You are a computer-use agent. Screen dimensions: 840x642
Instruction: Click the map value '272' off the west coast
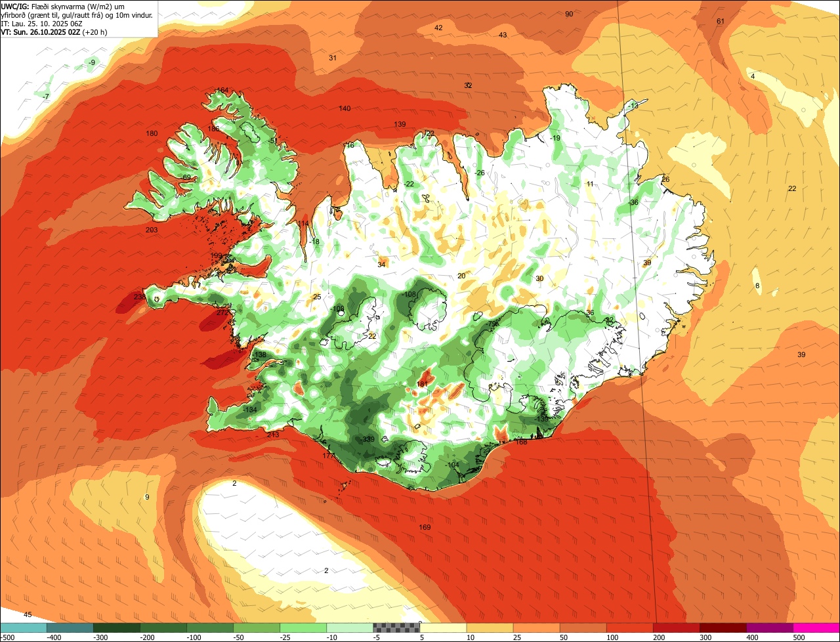coord(222,312)
